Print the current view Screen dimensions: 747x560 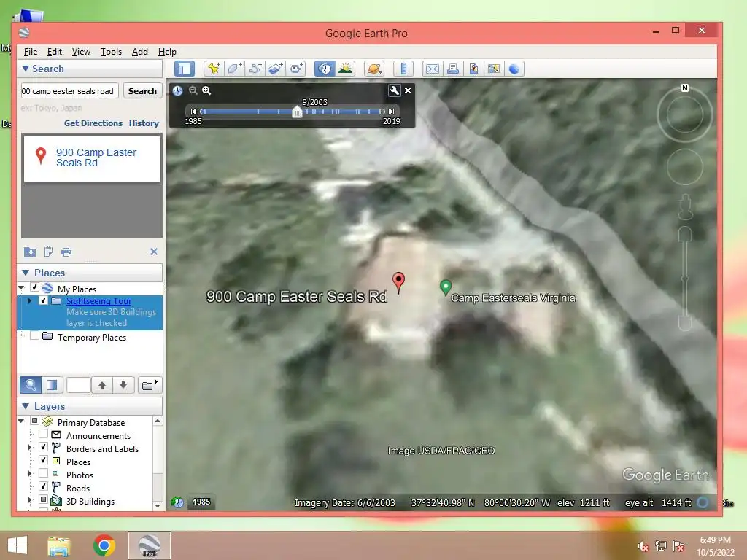(x=452, y=69)
